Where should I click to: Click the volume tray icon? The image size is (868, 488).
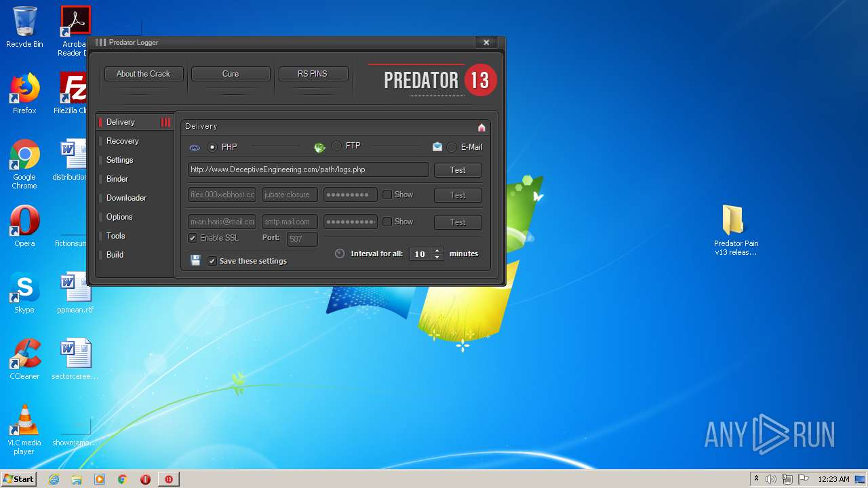[x=771, y=479]
